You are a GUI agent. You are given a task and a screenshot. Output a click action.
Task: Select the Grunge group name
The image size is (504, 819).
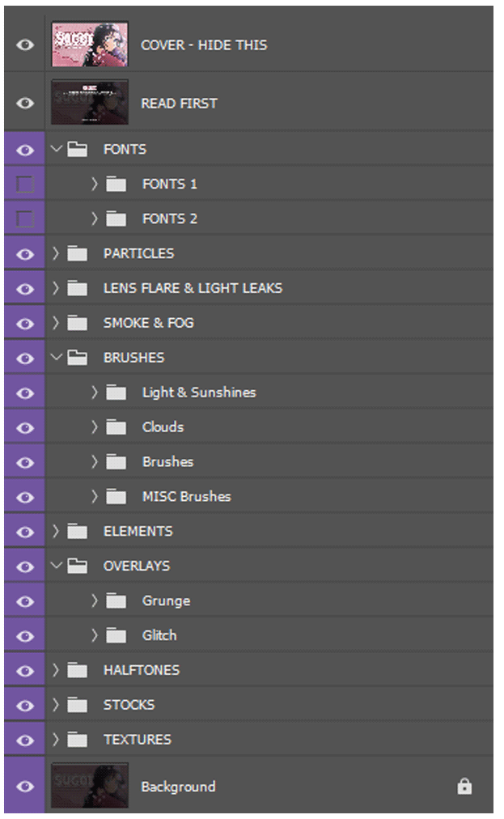point(166,600)
